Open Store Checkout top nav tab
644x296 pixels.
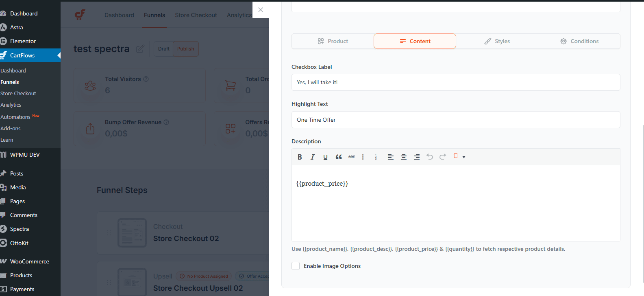(196, 15)
